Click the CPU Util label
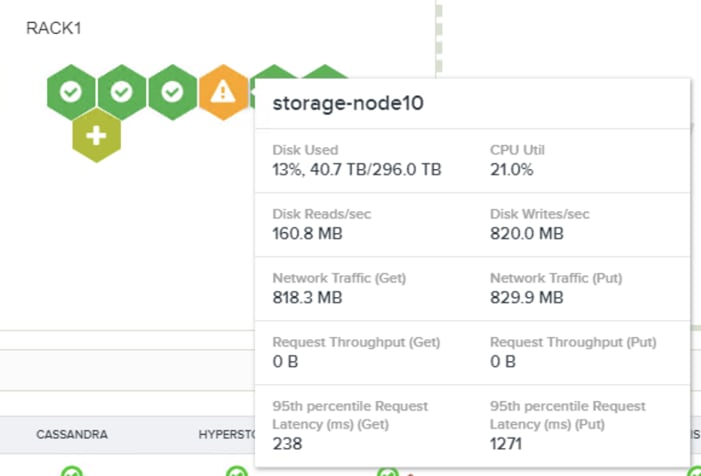701x476 pixels. pos(517,150)
